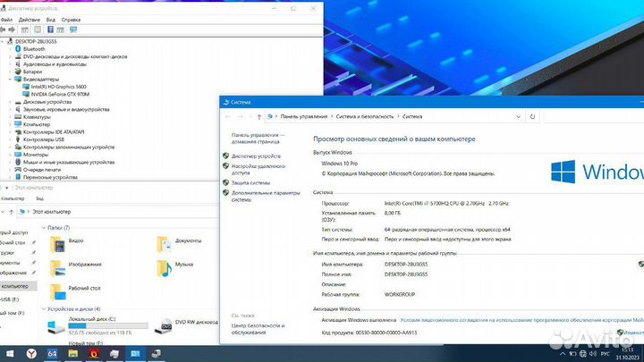Open the volume control in system tray
Viewport: 644px width, 362px height.
593,353
